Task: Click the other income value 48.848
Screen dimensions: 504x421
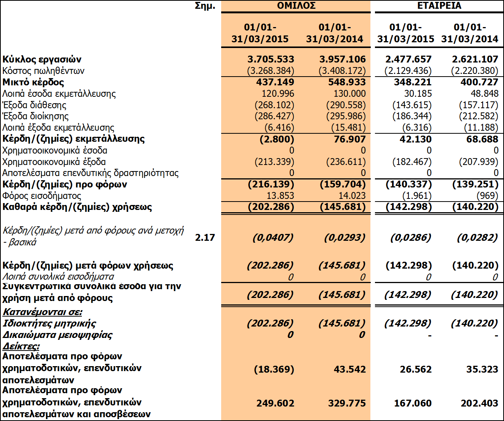Action: pyautogui.click(x=485, y=94)
